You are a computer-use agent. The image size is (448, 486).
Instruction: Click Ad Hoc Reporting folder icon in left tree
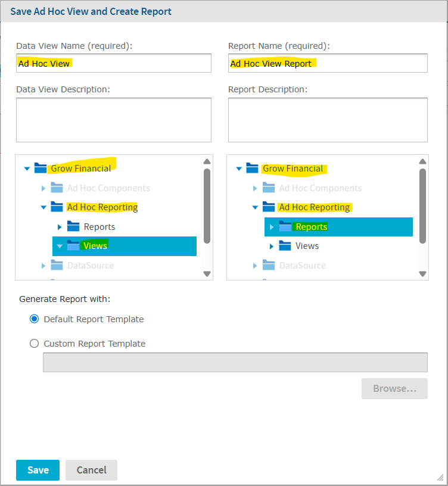coord(57,207)
